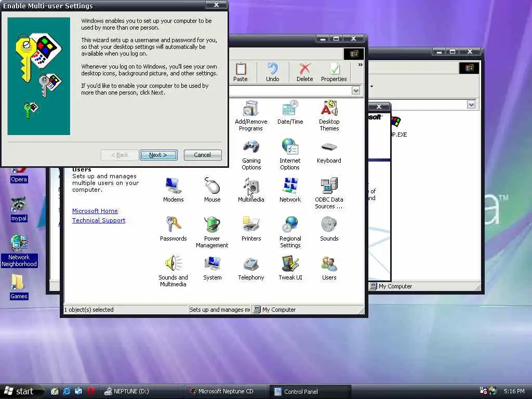Switch to Control Panel taskbar button
Image resolution: width=532 pixels, height=399 pixels.
[310, 392]
